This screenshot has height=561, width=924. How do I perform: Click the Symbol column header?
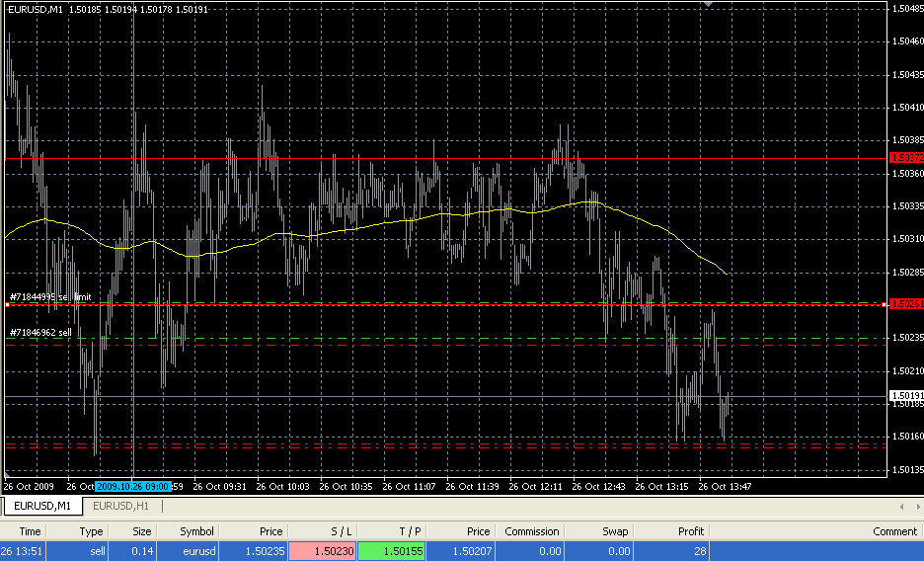(196, 531)
